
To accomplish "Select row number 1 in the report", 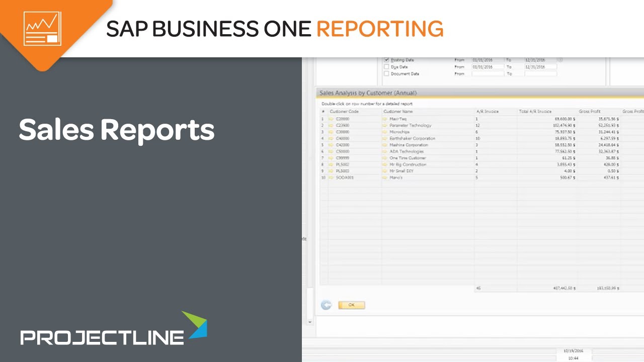I will point(324,119).
